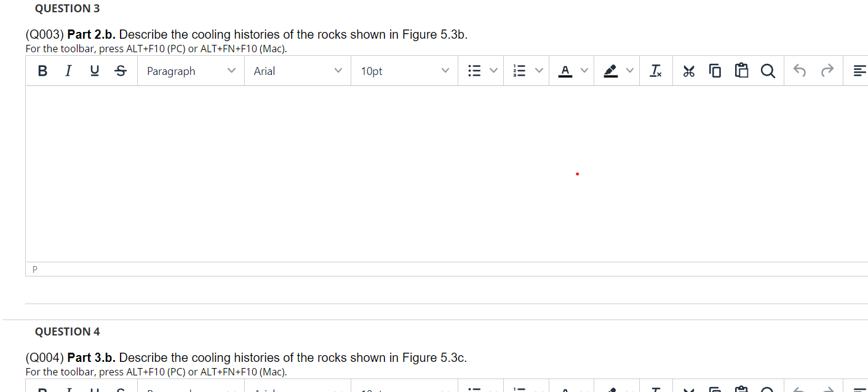The height and width of the screenshot is (392, 868).
Task: Select the Question 3 heading
Action: tap(67, 8)
